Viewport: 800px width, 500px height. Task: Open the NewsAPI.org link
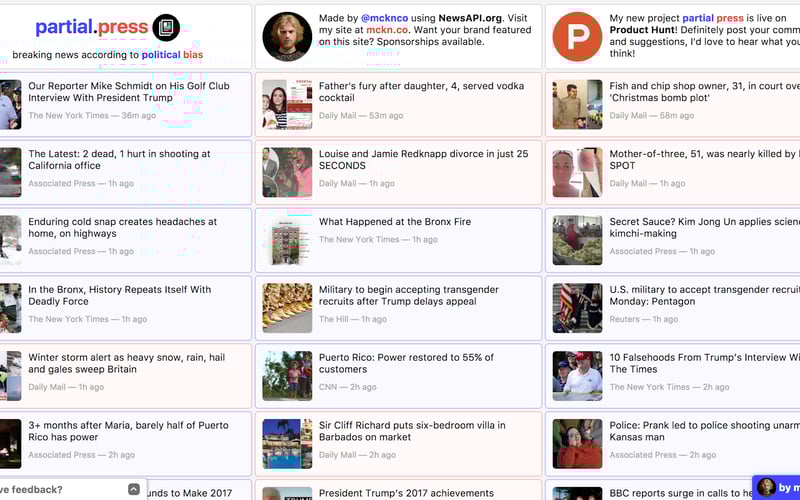pos(470,18)
